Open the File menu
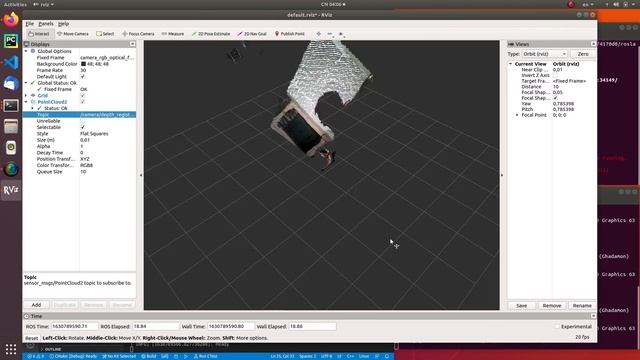This screenshot has width=640, height=360. tap(29, 24)
